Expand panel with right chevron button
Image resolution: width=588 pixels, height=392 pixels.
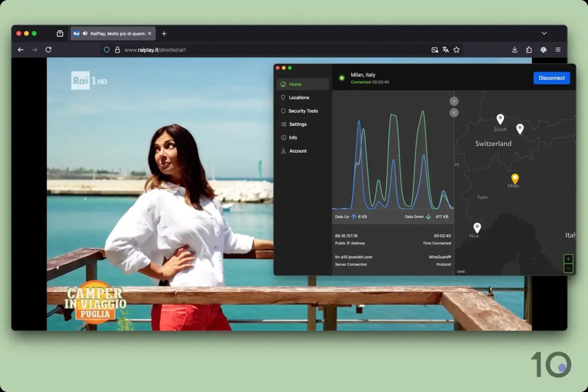(x=454, y=101)
